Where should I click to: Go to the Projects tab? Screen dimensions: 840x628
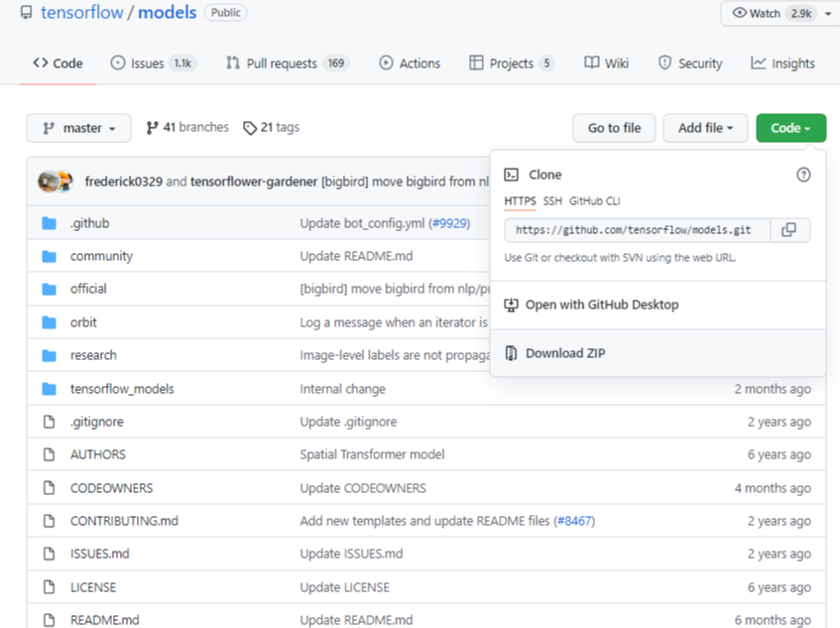[512, 63]
